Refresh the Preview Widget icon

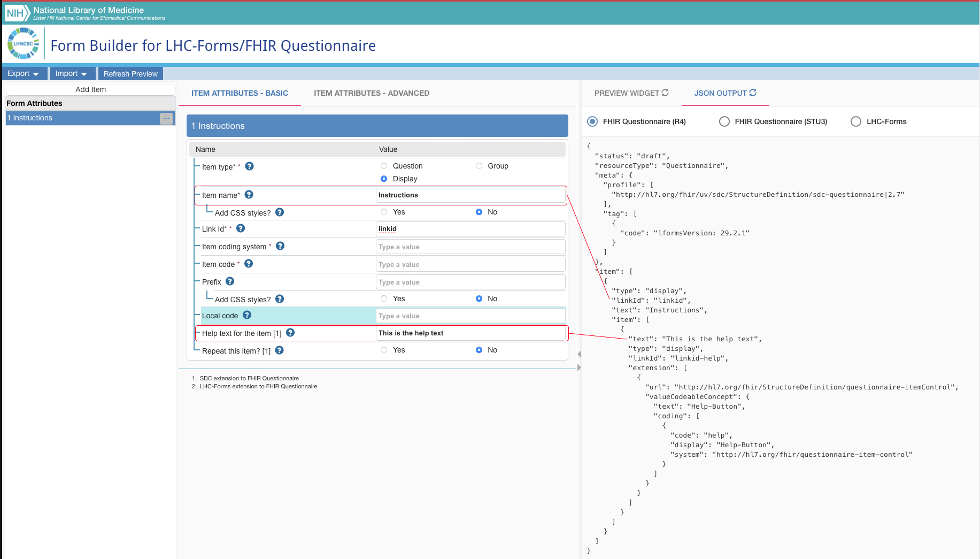665,93
